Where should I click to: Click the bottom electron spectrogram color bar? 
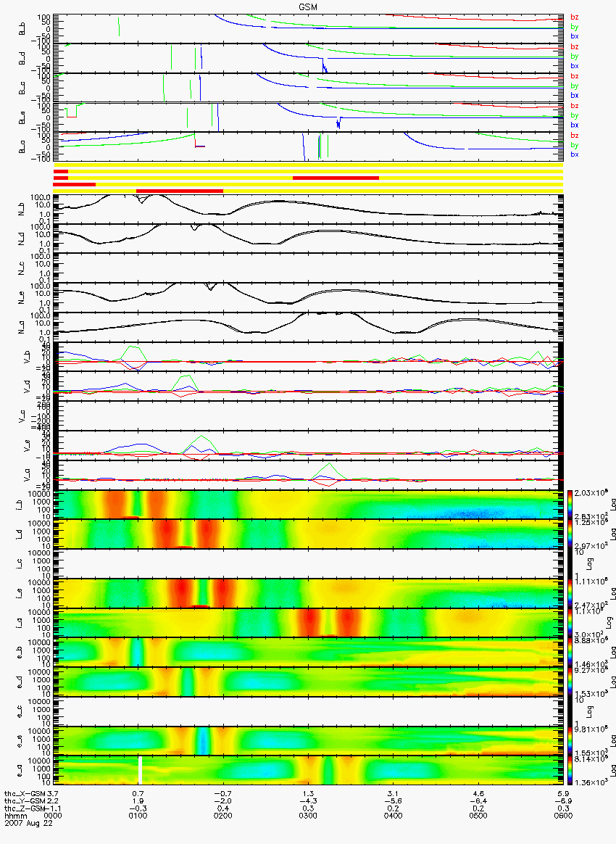(x=570, y=771)
